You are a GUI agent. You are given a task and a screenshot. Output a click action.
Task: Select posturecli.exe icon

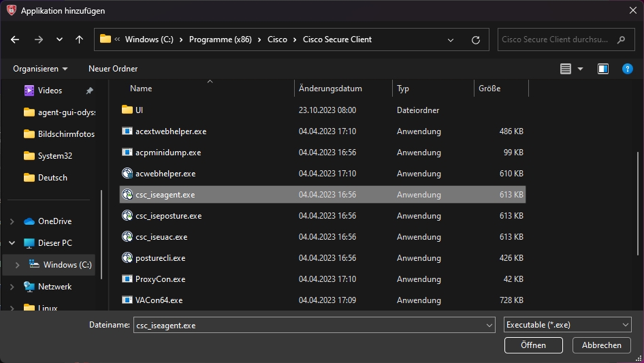(x=127, y=257)
